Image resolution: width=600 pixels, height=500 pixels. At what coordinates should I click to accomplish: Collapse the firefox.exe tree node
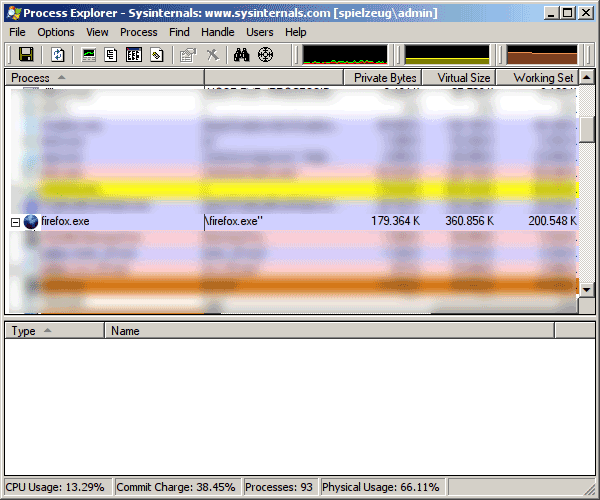(16, 222)
